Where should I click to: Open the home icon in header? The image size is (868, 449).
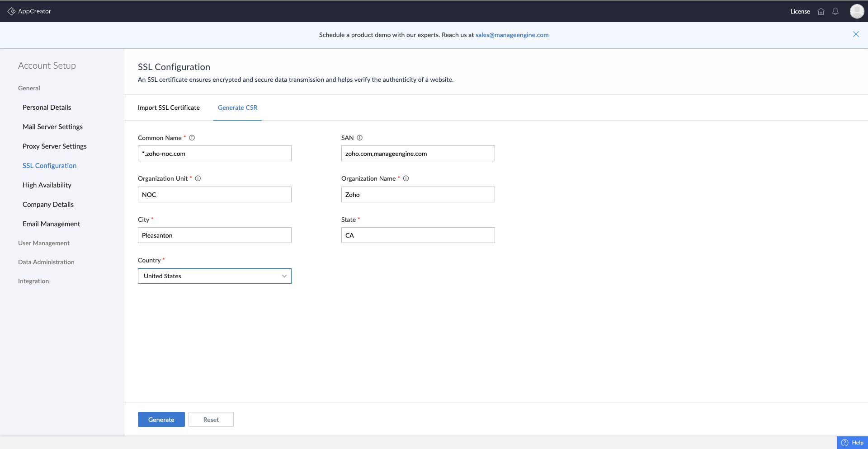821,12
